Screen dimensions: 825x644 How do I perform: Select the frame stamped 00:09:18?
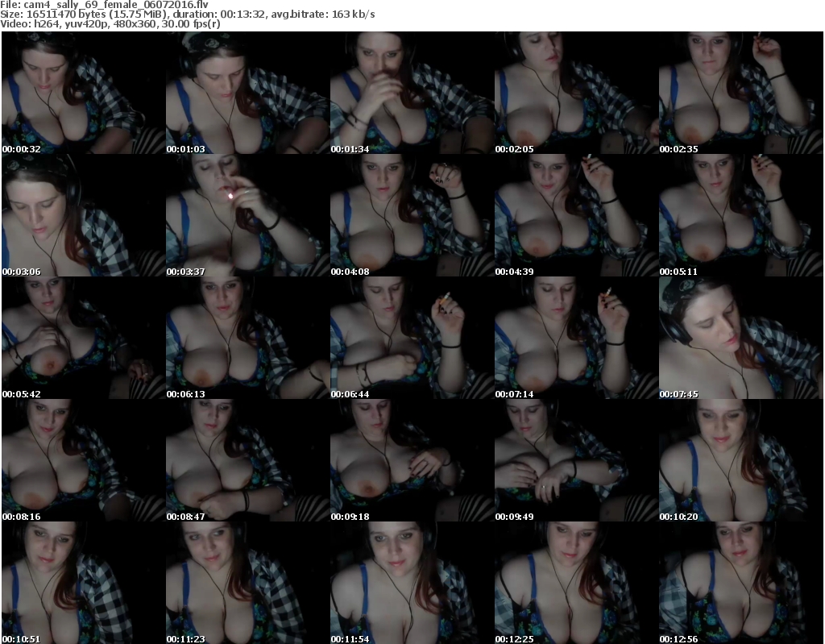412,460
